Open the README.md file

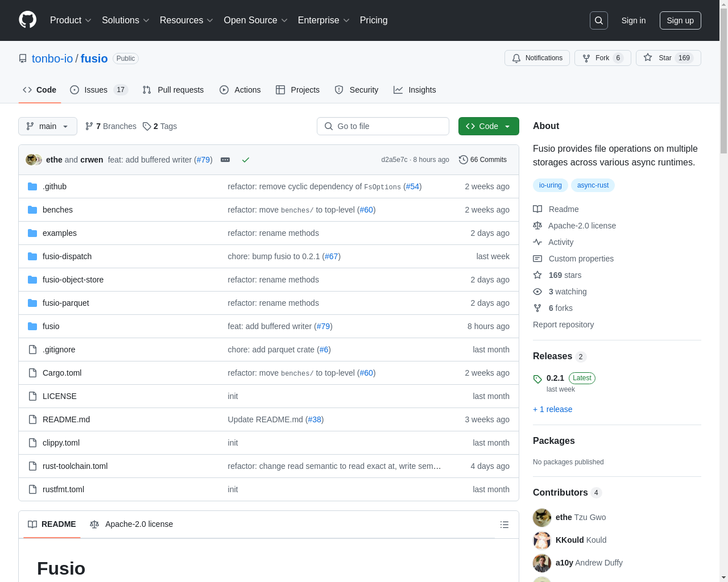[x=66, y=419]
